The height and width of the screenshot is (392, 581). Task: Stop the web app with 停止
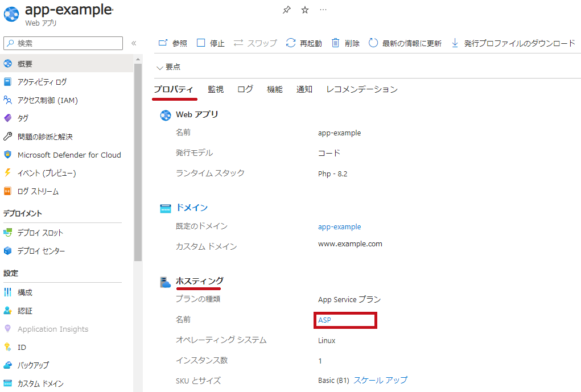click(x=211, y=43)
